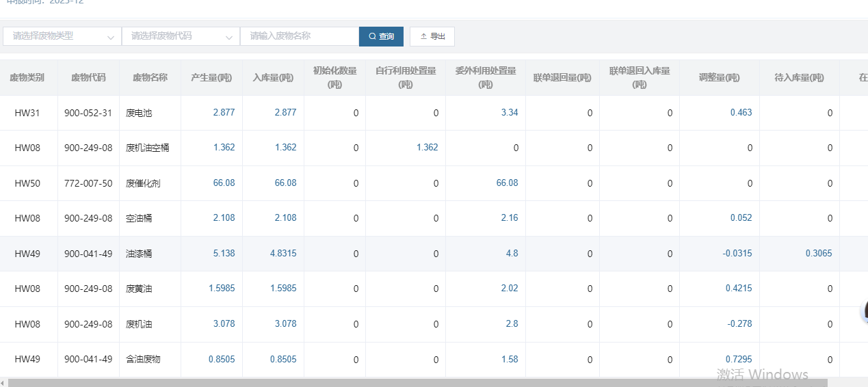Focus the 请输入废物名称 input field
The height and width of the screenshot is (387, 868).
299,36
